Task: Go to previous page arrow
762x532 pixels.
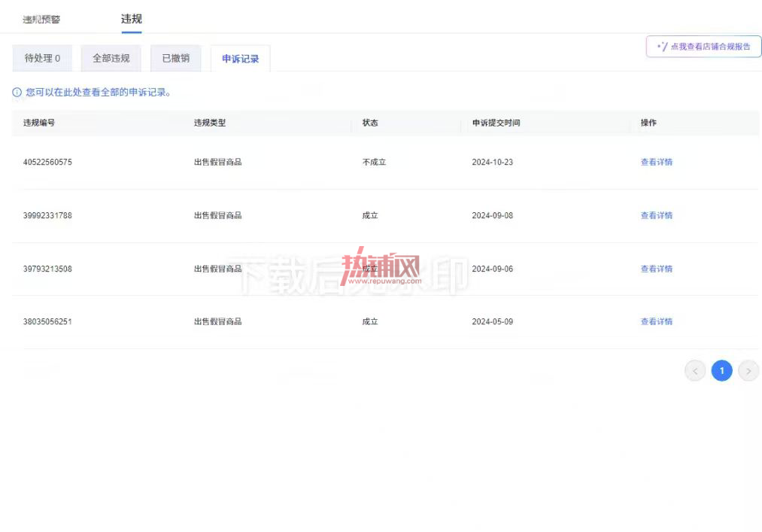Action: (695, 371)
